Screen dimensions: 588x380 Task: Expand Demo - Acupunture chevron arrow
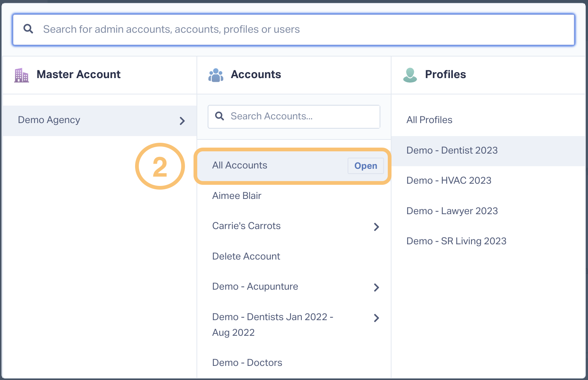(x=376, y=287)
